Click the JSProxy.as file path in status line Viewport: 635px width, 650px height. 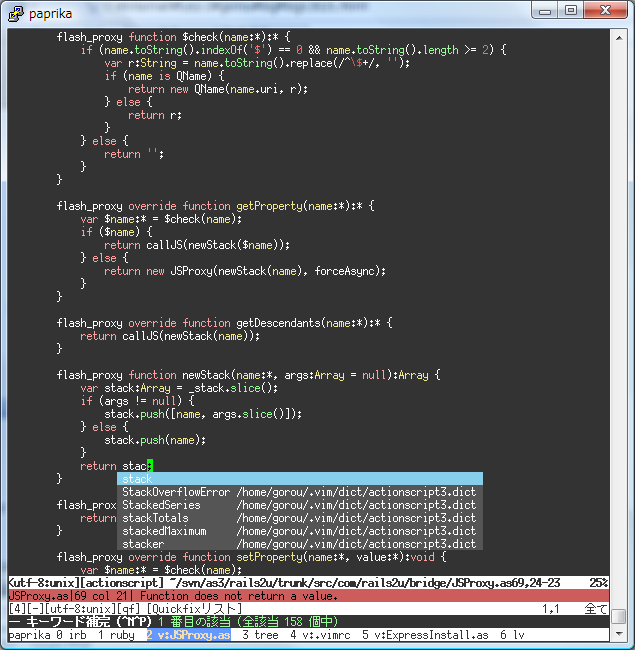click(x=340, y=583)
